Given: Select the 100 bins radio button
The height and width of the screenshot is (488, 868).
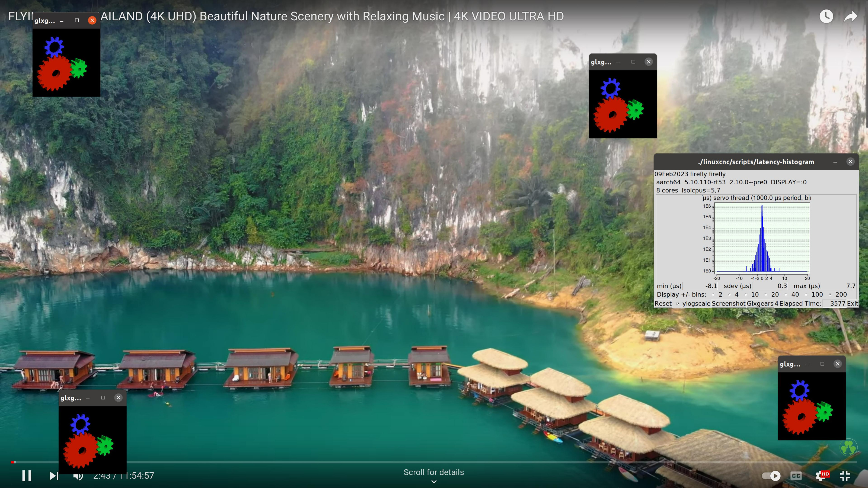Looking at the screenshot, I should point(806,295).
